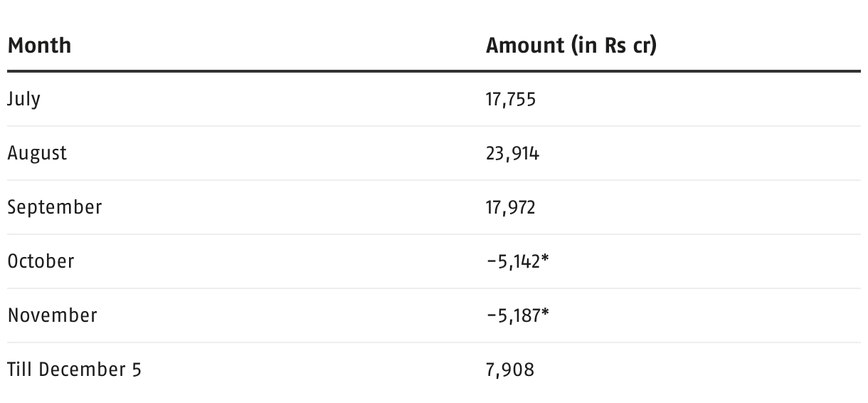Click the word December in the last row
Viewport: 868px width, 403px height.
coord(80,370)
